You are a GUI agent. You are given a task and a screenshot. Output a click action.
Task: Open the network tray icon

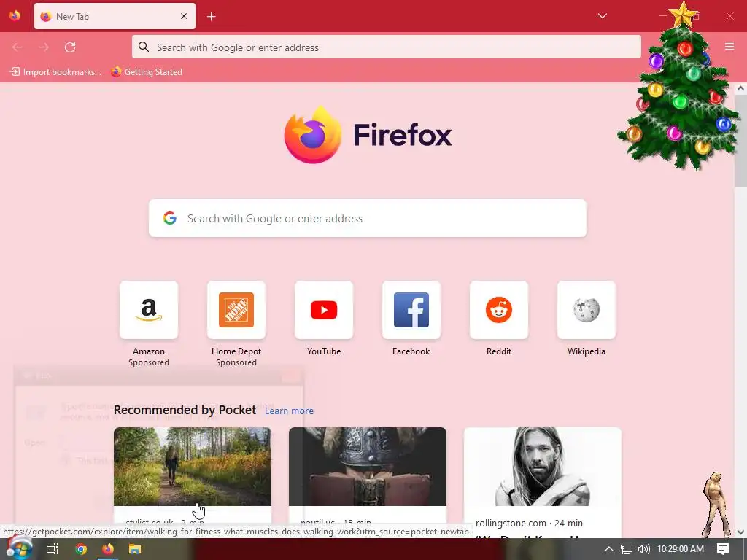pos(627,549)
